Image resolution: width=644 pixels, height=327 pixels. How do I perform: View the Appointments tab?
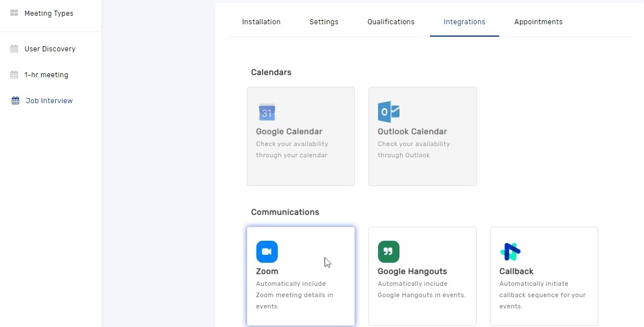pos(539,22)
